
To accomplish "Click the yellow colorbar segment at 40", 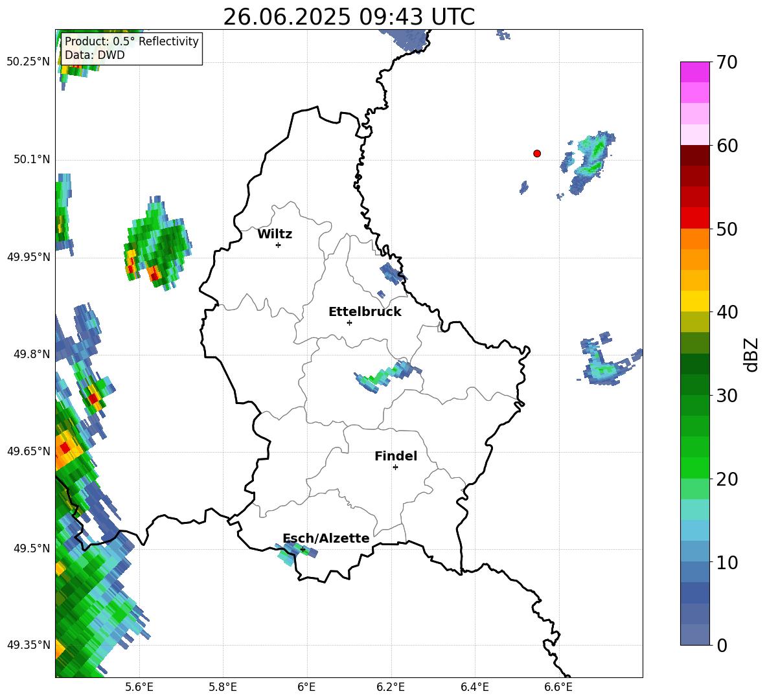I will point(694,301).
